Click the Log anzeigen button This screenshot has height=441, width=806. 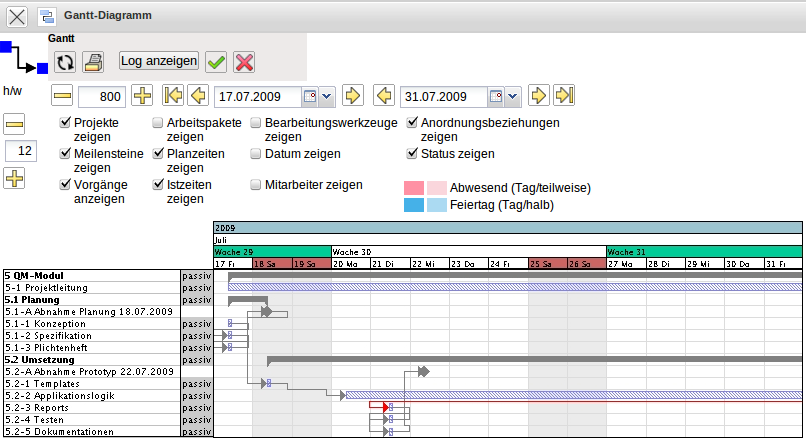point(159,61)
